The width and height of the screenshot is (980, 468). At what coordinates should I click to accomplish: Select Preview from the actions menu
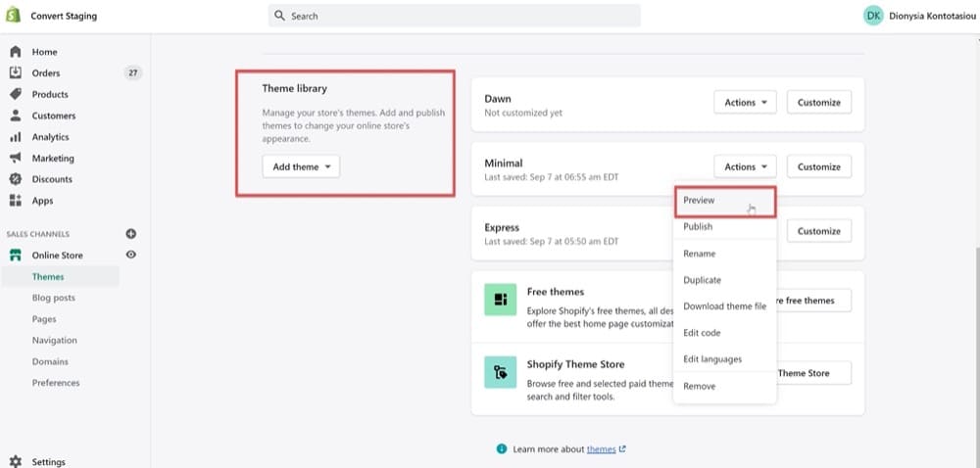pyautogui.click(x=699, y=200)
